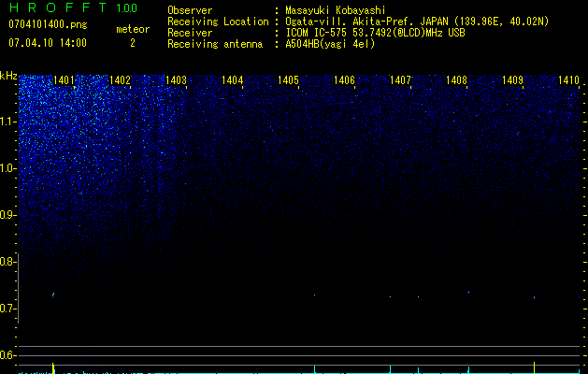
Task: Click observer name Masayuki Kobayashi
Action: (x=336, y=10)
